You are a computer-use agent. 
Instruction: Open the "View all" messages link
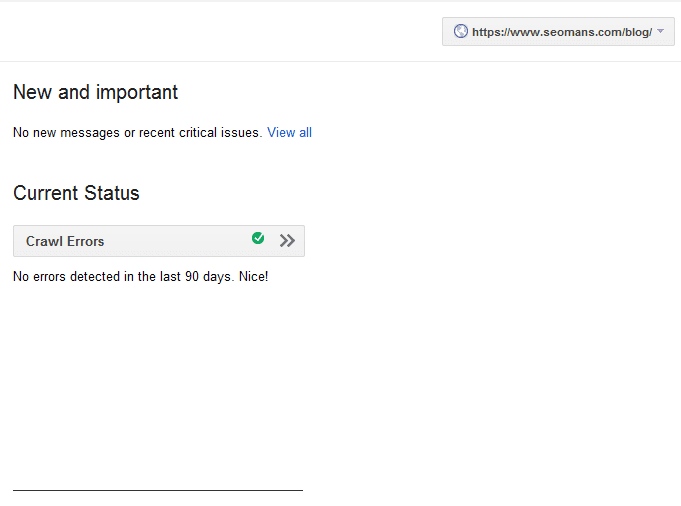pyautogui.click(x=289, y=132)
